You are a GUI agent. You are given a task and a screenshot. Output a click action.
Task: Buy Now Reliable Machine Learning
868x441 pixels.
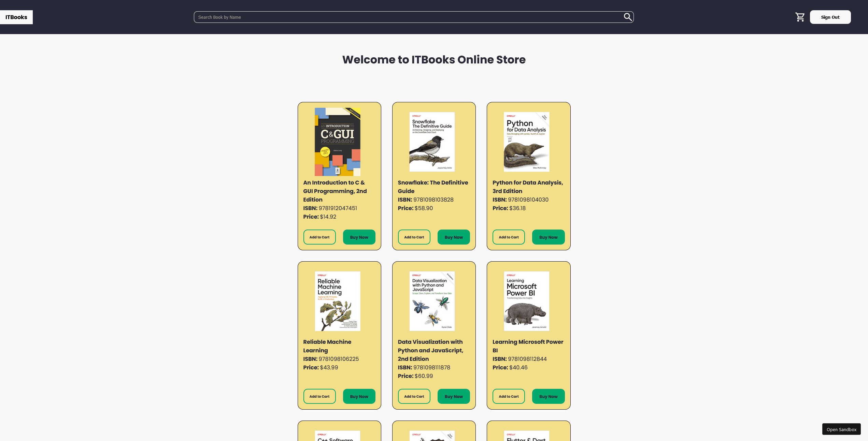pos(359,396)
